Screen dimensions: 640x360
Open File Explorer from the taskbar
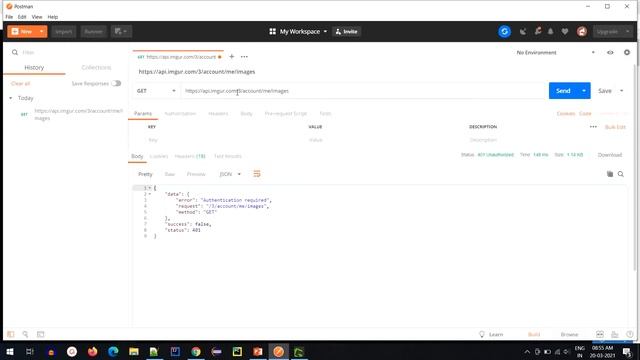click(133, 351)
